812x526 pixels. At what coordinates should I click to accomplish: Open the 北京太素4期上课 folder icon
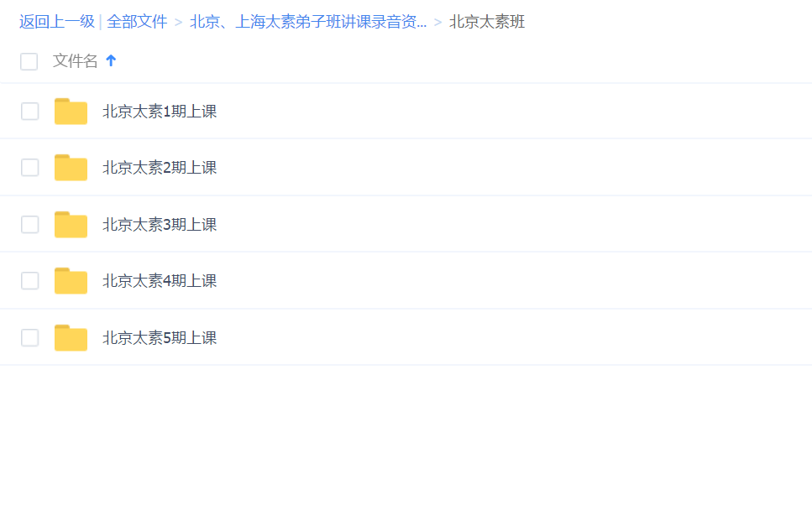tap(71, 281)
